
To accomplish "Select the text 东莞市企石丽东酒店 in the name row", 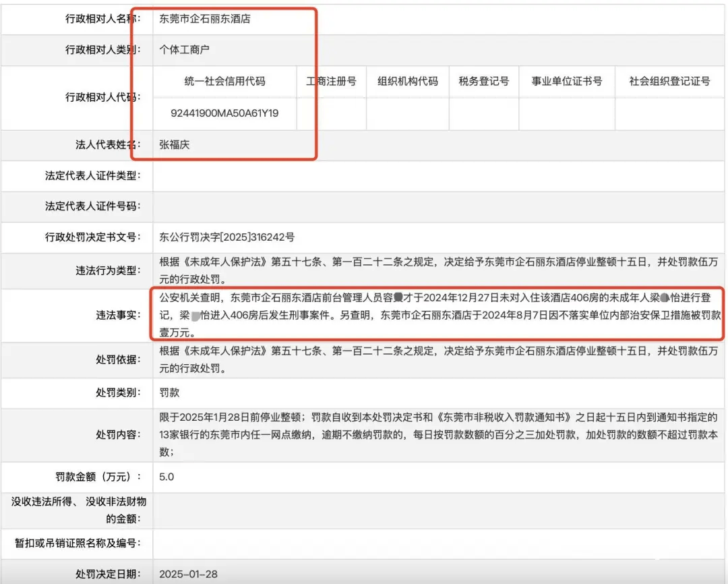I will [205, 19].
